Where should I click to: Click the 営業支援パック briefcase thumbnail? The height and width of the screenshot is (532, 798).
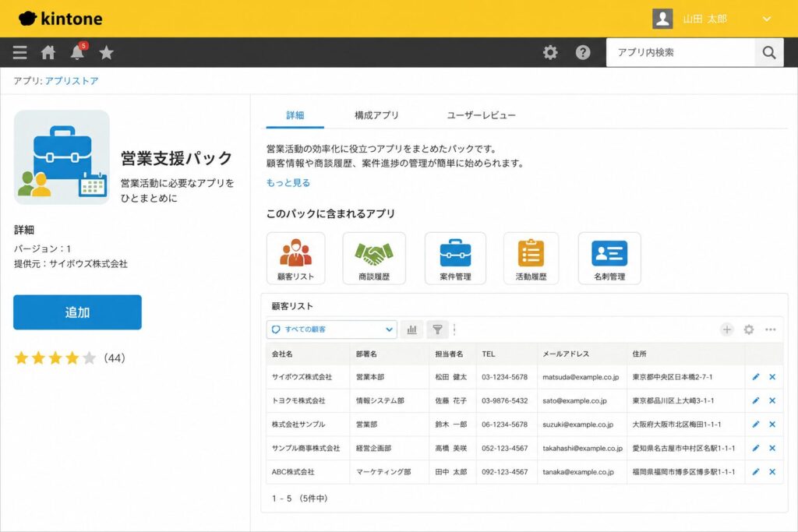62,157
